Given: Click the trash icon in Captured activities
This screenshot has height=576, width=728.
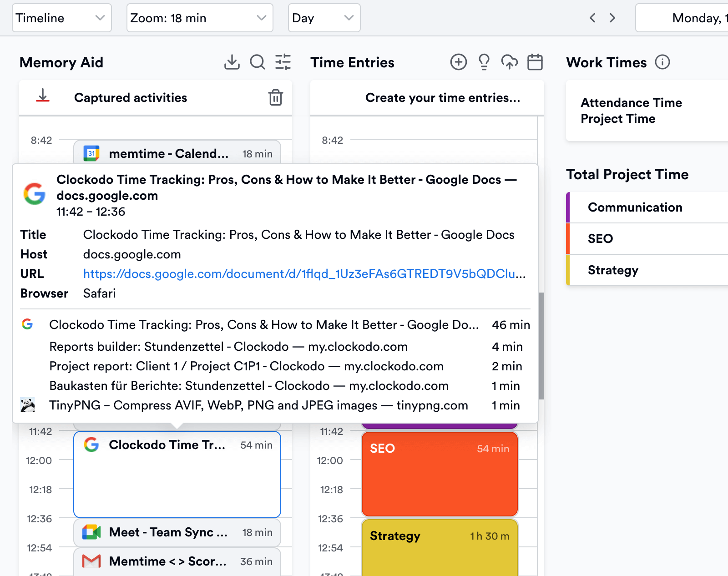Looking at the screenshot, I should 276,97.
